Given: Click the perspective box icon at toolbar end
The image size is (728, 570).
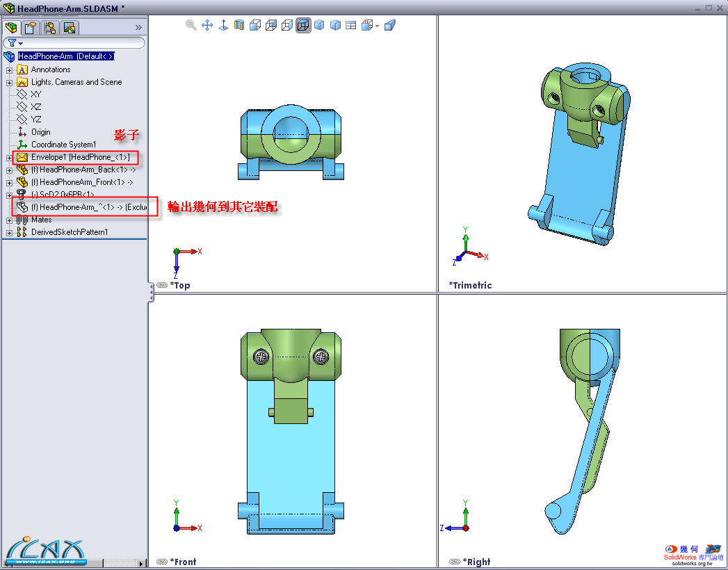Looking at the screenshot, I should coord(390,25).
